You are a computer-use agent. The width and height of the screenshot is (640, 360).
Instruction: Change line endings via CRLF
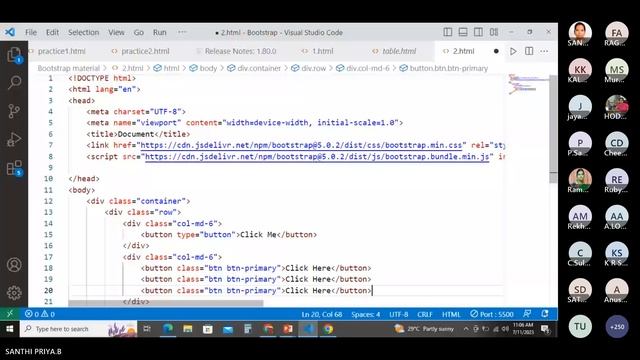424,314
